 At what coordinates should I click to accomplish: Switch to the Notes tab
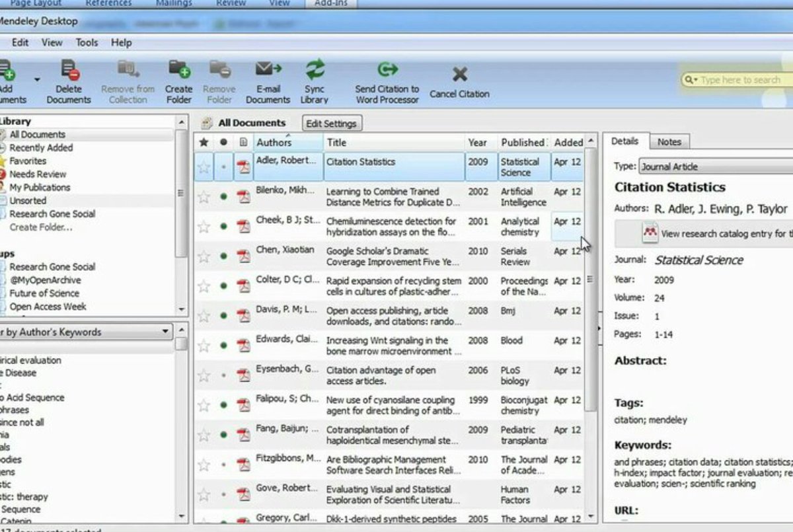(x=669, y=141)
